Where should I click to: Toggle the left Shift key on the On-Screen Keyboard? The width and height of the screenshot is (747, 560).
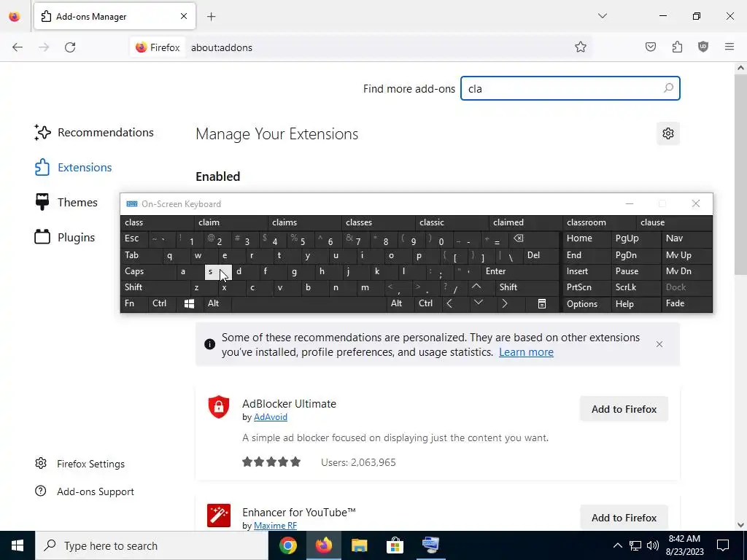155,287
